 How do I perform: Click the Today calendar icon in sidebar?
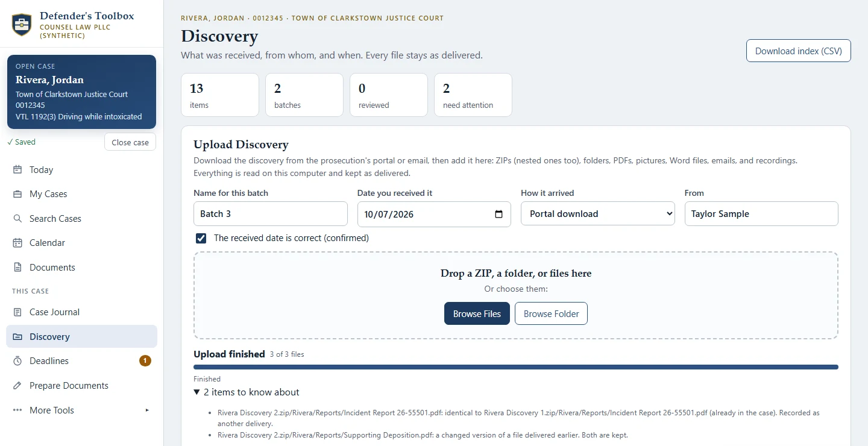(17, 170)
